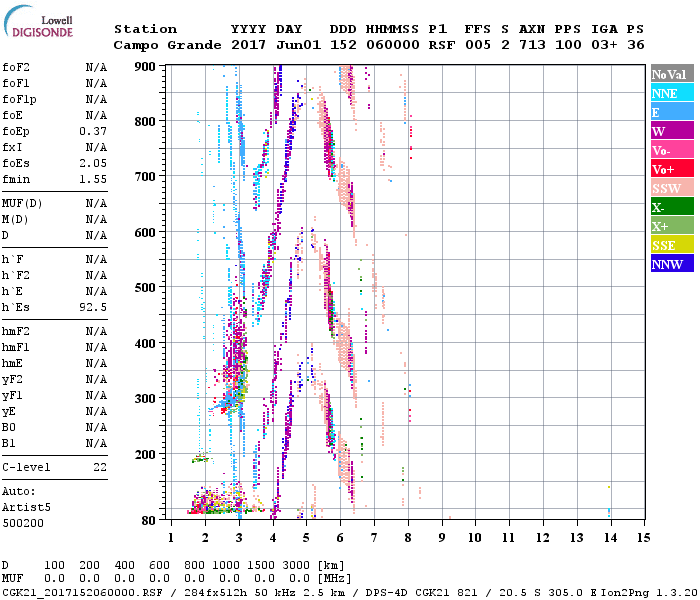Image resolution: width=700 pixels, height=600 pixels.
Task: Click the fxI parameter label
Action: pos(12,147)
